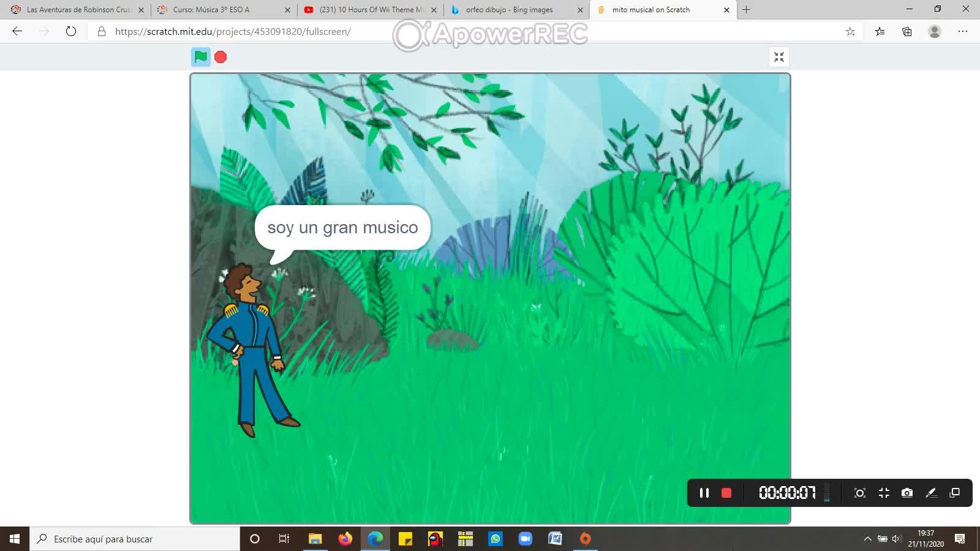
Task: Click the recorder pop-out window icon
Action: tap(954, 493)
